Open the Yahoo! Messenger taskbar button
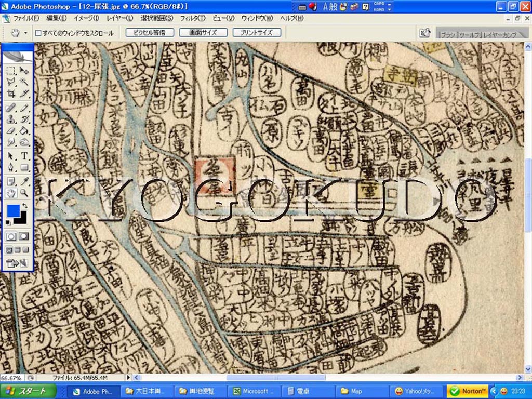 pyautogui.click(x=415, y=391)
